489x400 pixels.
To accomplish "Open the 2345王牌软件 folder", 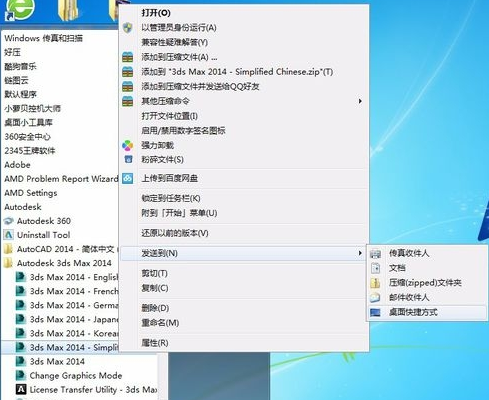I will [x=30, y=151].
